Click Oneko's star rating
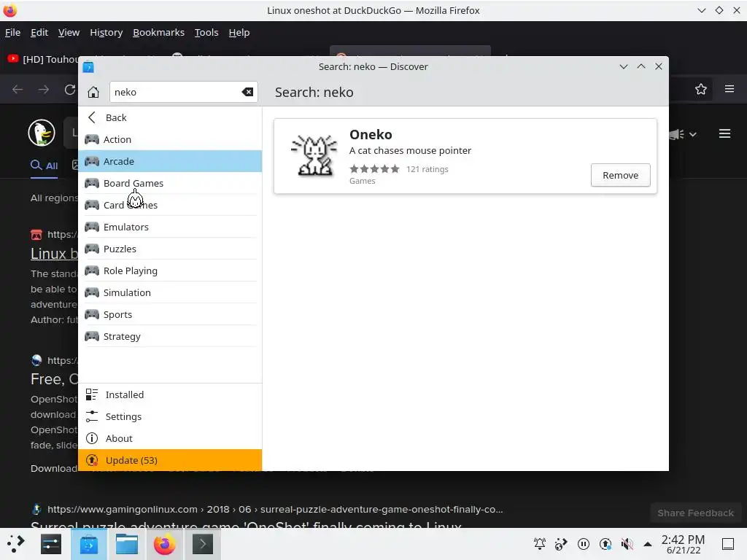747x560 pixels. [374, 169]
